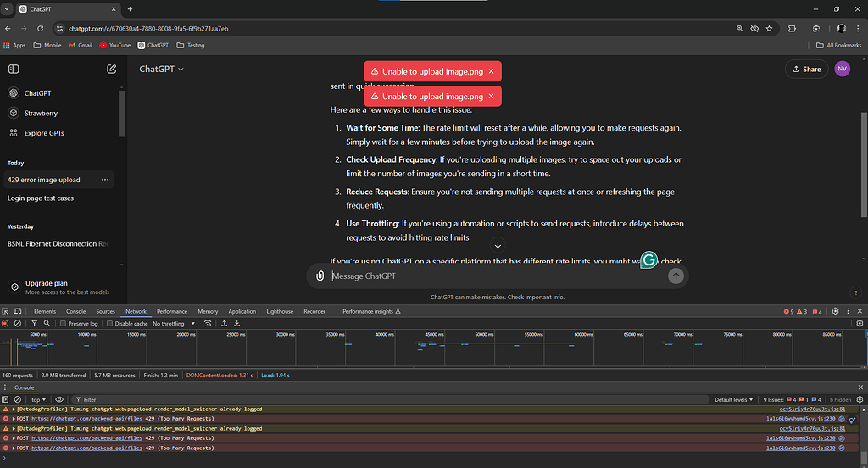Switch to the Lighthouse tab
868x468 pixels.
pos(280,311)
